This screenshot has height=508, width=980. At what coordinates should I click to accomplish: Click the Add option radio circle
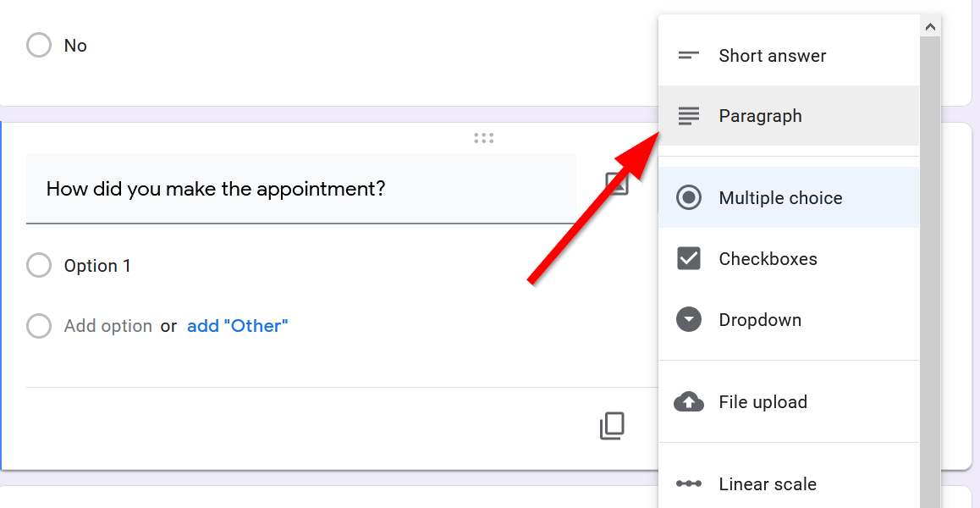(39, 326)
